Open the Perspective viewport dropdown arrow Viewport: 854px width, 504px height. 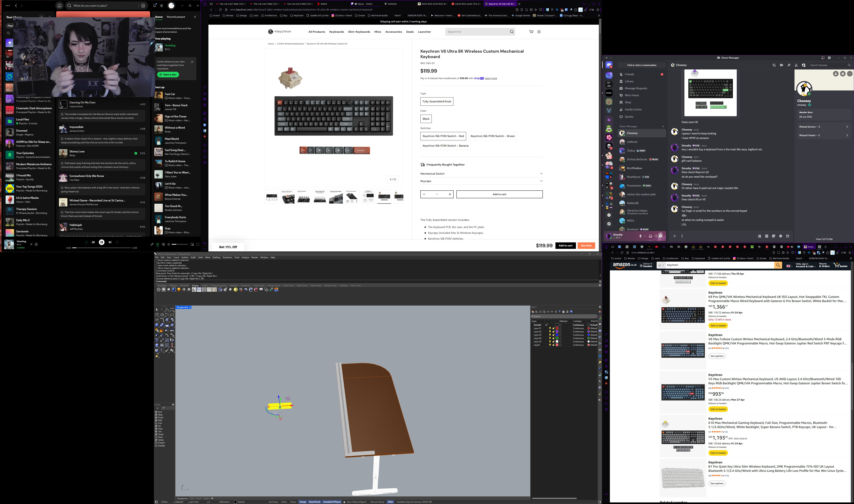tap(191, 307)
